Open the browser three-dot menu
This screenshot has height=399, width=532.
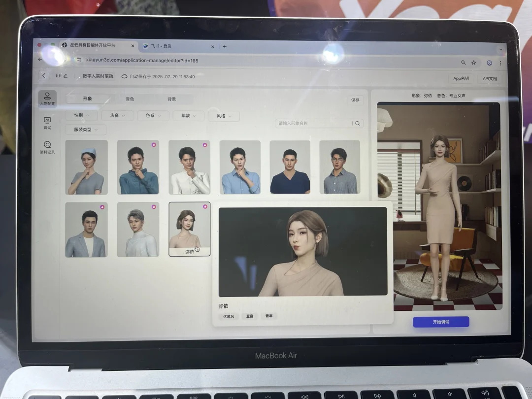click(500, 63)
